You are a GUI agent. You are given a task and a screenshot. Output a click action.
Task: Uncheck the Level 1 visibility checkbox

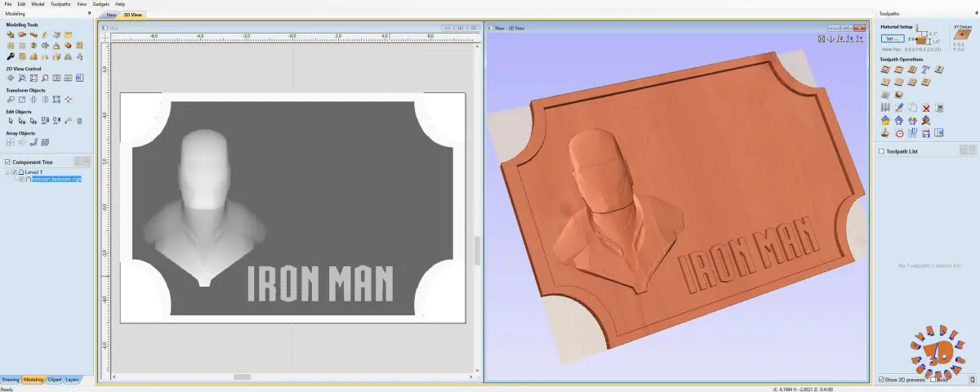[14, 172]
